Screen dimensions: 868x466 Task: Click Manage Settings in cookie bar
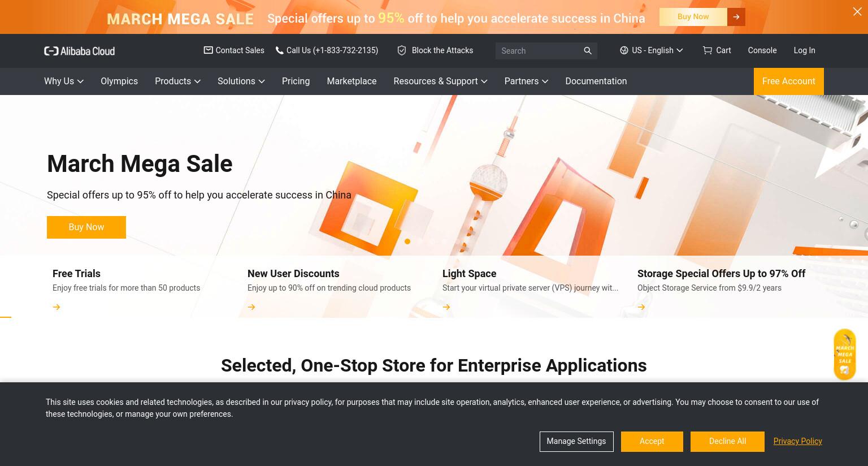click(x=576, y=442)
